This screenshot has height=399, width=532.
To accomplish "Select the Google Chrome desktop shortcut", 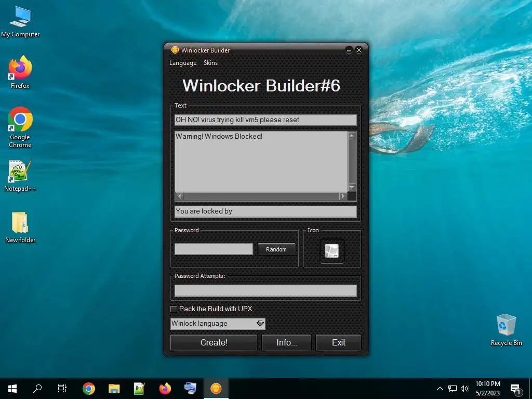I will (x=20, y=128).
